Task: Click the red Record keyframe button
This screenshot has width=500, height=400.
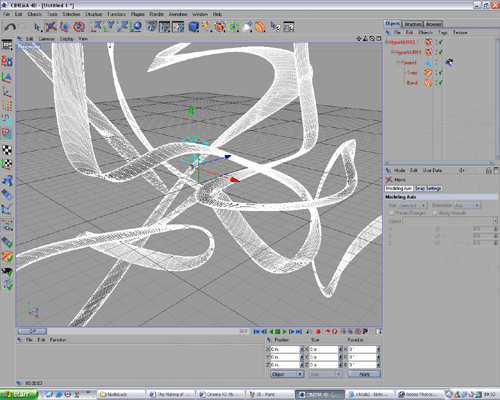Action: [x=318, y=331]
